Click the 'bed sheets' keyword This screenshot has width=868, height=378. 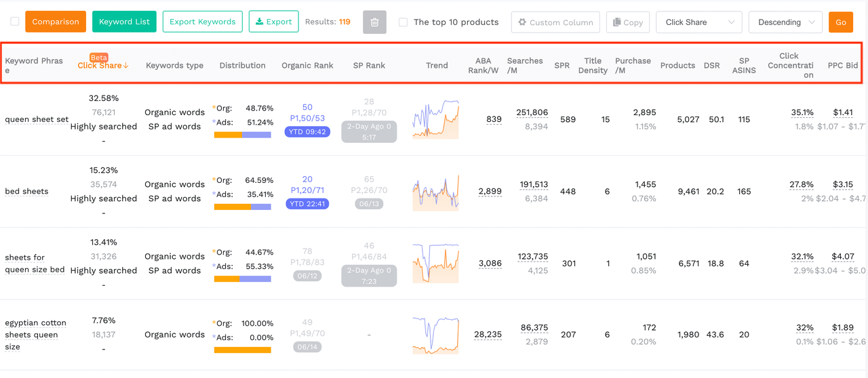pyautogui.click(x=26, y=191)
